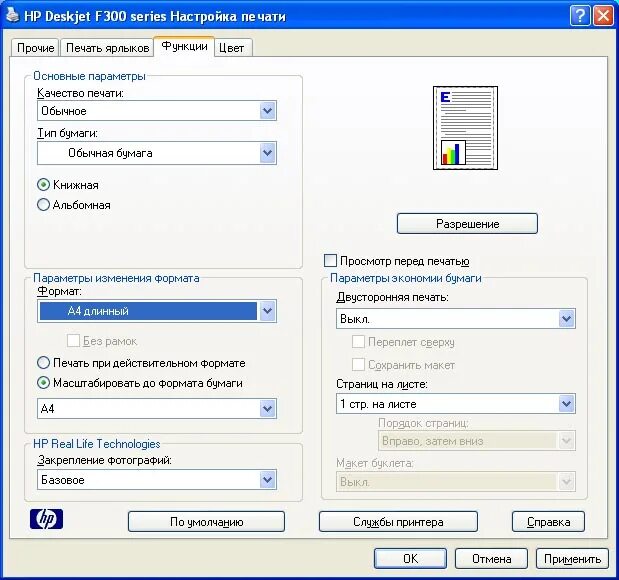
Task: Click the Применить button
Action: tap(572, 559)
